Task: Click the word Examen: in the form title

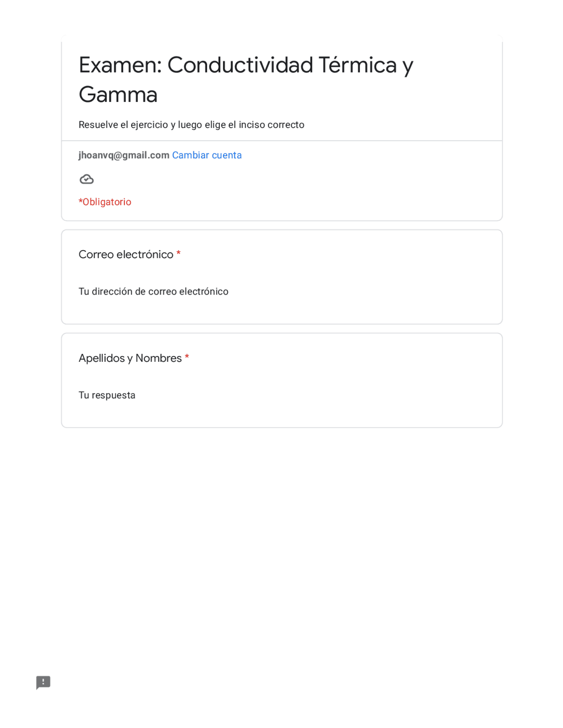Action: 120,65
